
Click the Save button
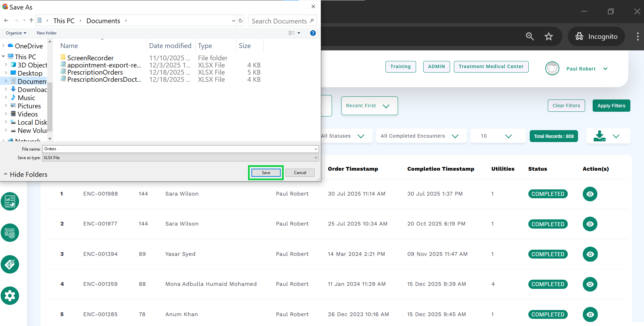[x=266, y=173]
